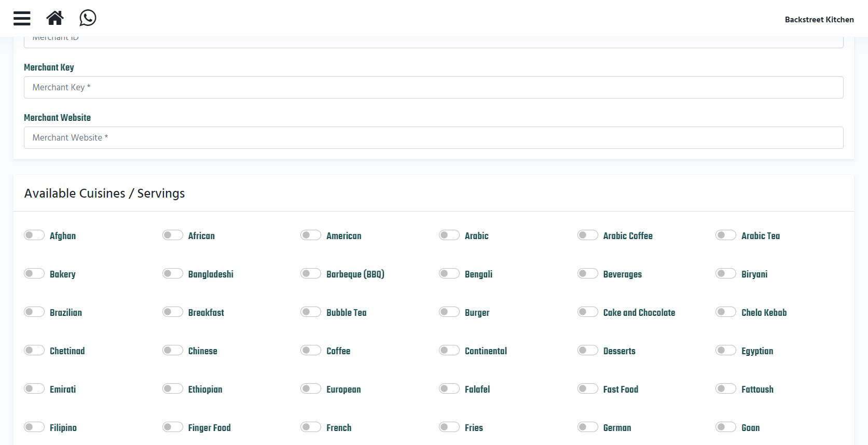Toggle the Arabic Coffee option

(587, 235)
